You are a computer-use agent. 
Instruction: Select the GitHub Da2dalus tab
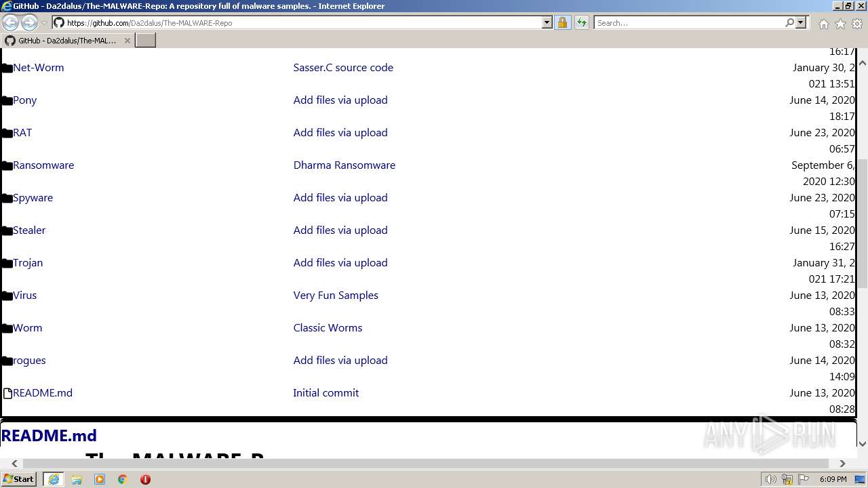[67, 41]
